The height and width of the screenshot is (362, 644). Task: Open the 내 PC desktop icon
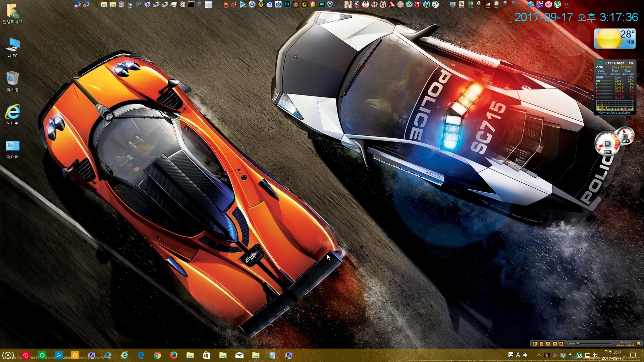13,47
